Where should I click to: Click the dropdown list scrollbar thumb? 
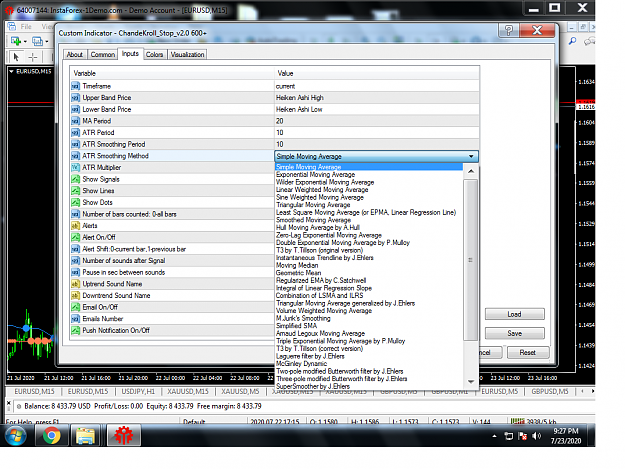pos(471,260)
